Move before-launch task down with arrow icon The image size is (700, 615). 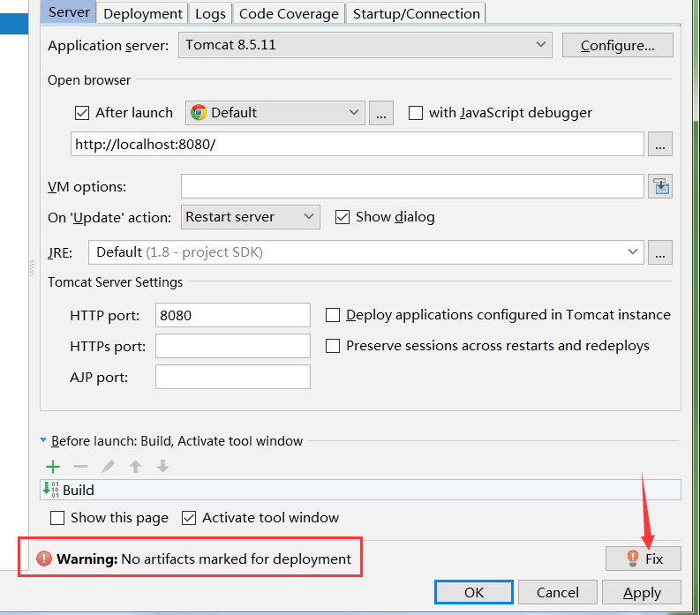click(x=162, y=467)
